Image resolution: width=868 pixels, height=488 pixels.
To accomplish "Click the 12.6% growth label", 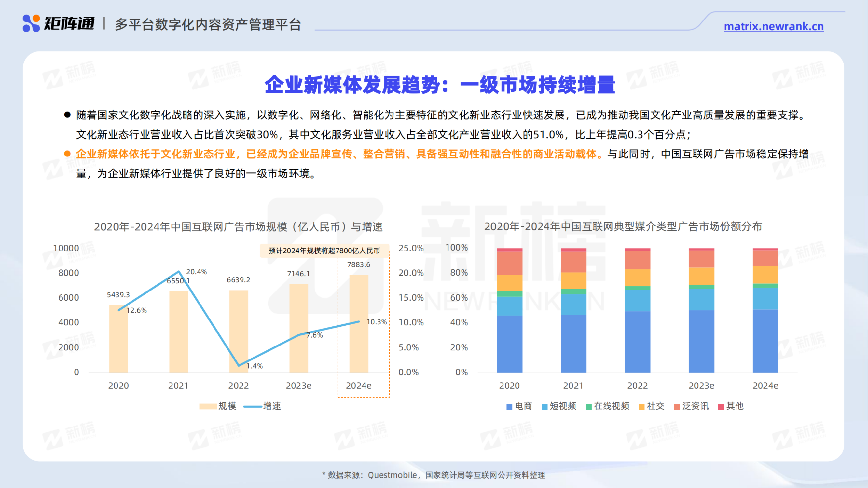I will [136, 310].
